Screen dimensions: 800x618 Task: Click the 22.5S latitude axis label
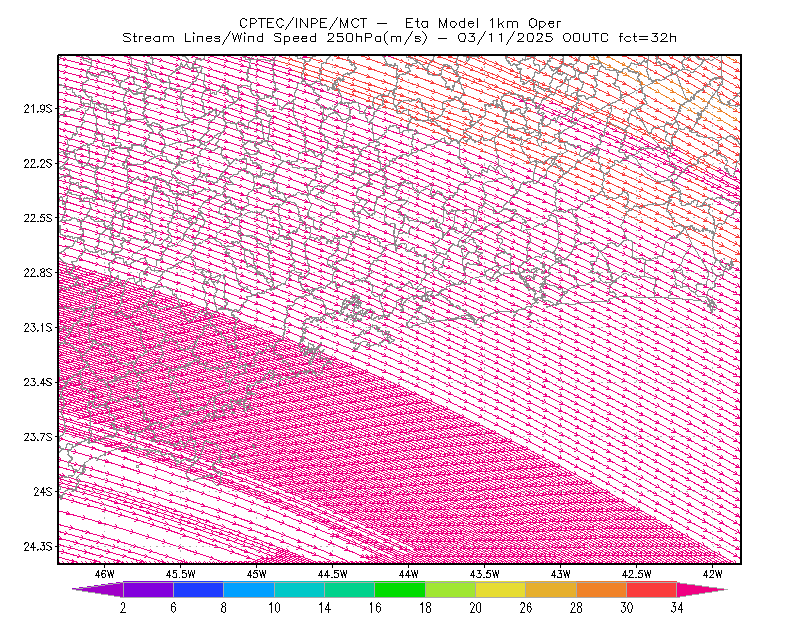click(x=38, y=218)
